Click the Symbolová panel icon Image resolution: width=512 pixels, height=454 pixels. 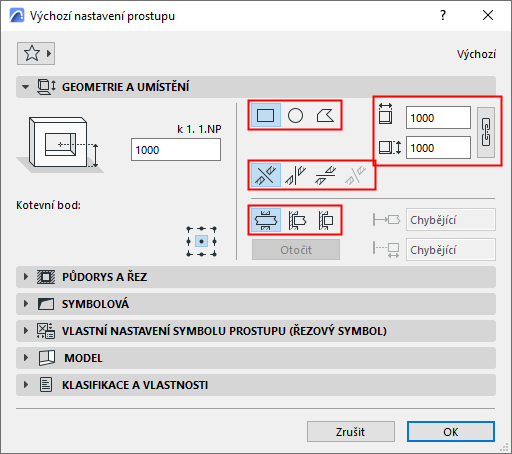coord(46,304)
